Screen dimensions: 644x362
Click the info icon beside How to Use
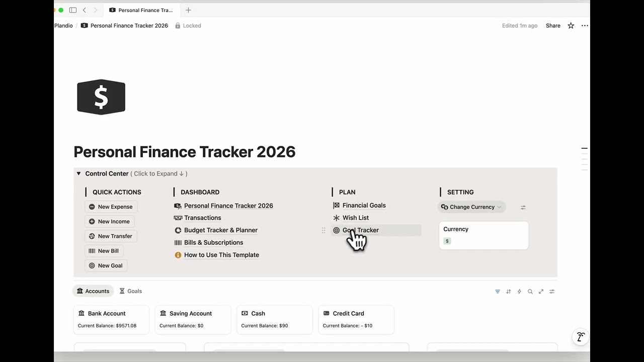point(178,255)
